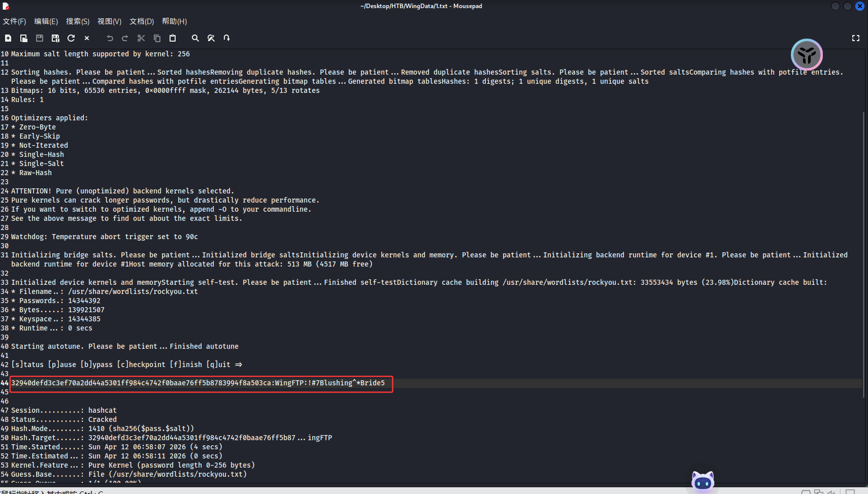
Task: Paste from clipboard using the toolbar icon
Action: (x=173, y=38)
